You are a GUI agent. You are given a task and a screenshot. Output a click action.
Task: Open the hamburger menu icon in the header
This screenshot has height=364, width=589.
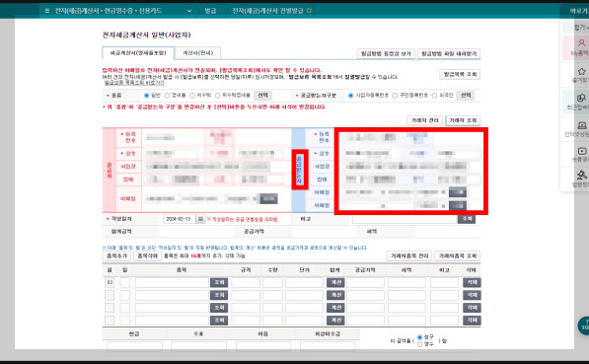(47, 11)
